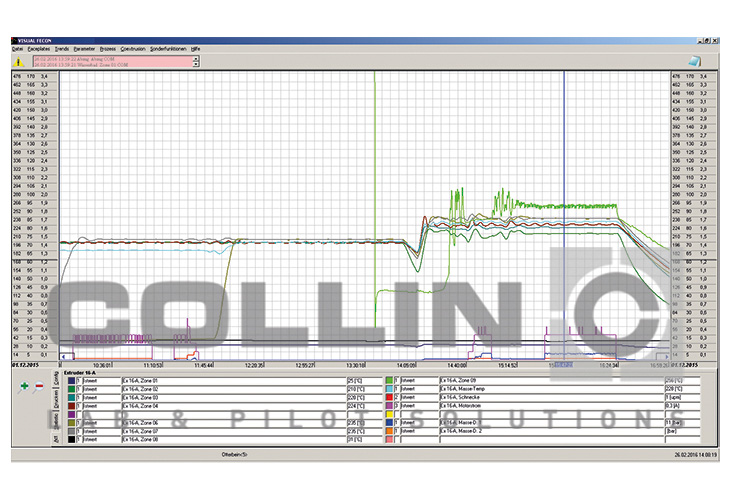Click violet swatch for Motorstrom

click(x=389, y=405)
